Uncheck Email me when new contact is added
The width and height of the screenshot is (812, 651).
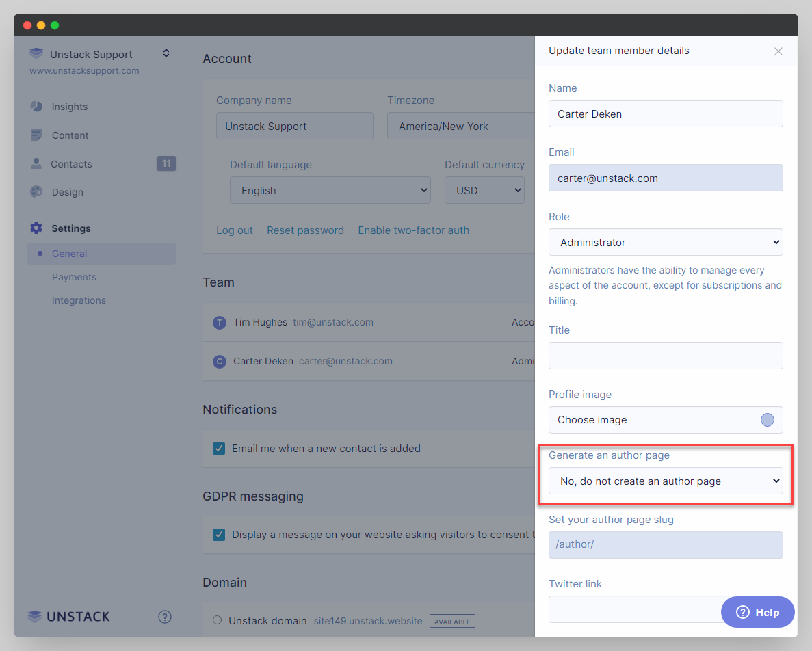coord(219,449)
